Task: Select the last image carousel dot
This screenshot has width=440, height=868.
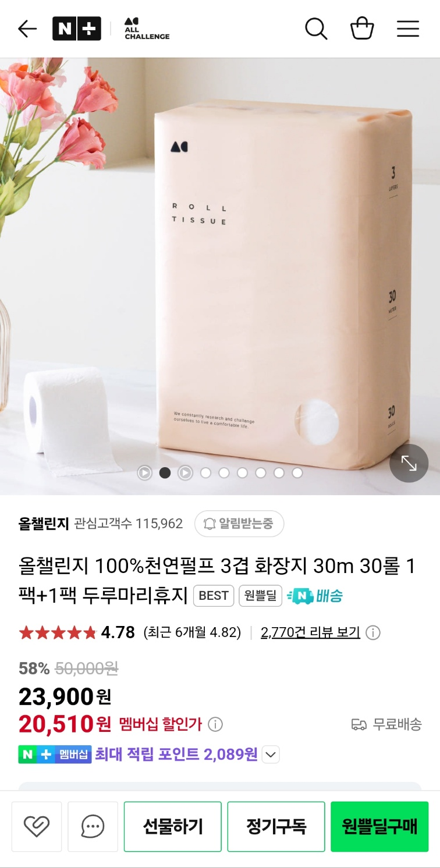Action: coord(297,473)
